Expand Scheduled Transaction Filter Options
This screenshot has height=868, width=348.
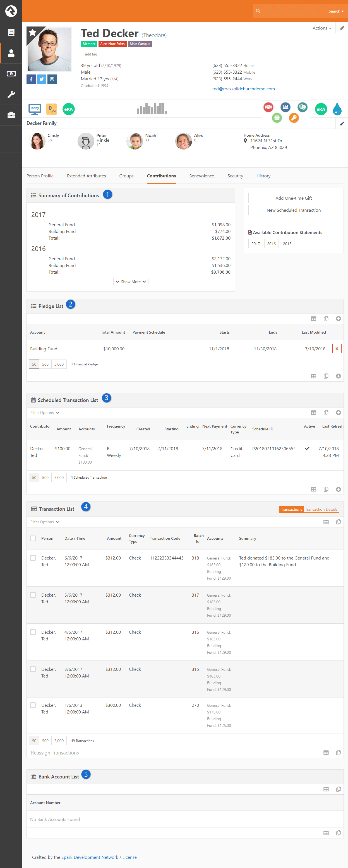click(x=45, y=413)
